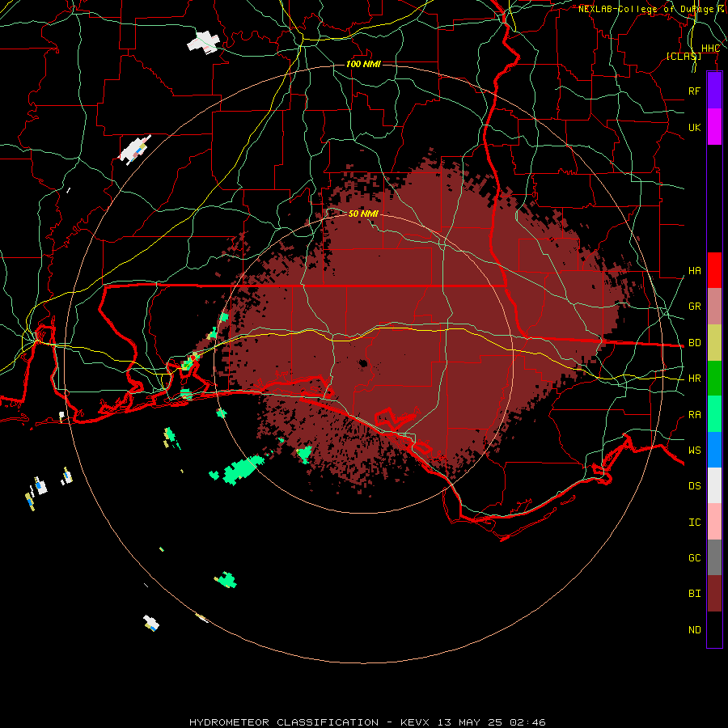Click the ND legend label

click(x=694, y=630)
